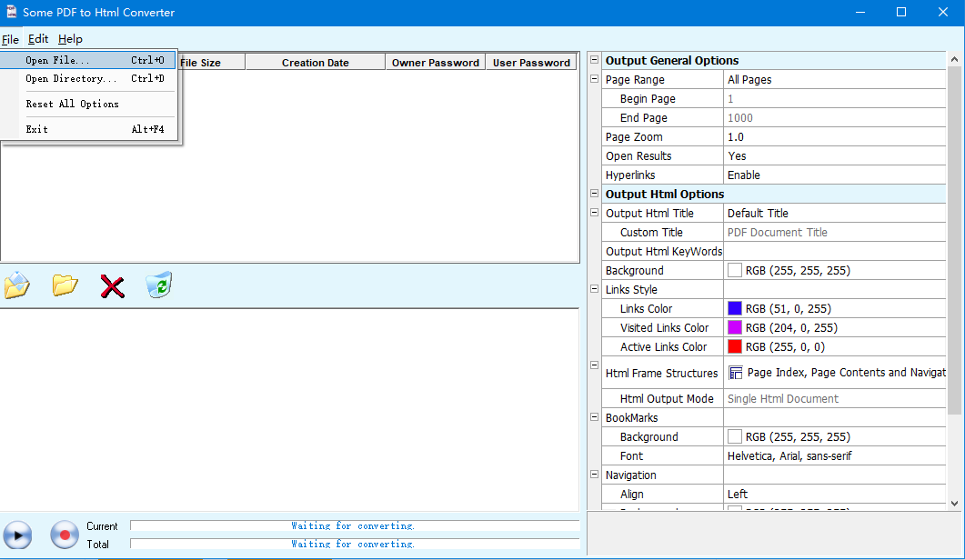Choose Open Directory... menu entry
The image size is (965, 560).
[89, 79]
